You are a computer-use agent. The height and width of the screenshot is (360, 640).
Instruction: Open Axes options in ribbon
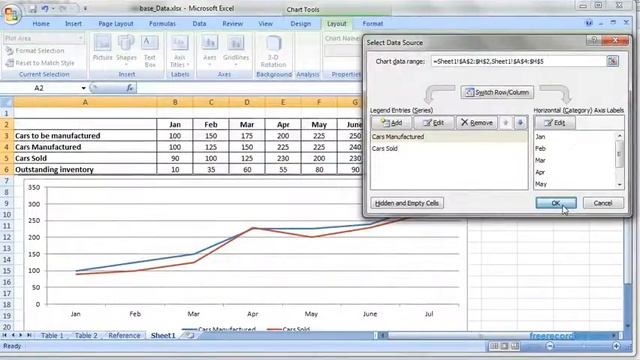209,51
